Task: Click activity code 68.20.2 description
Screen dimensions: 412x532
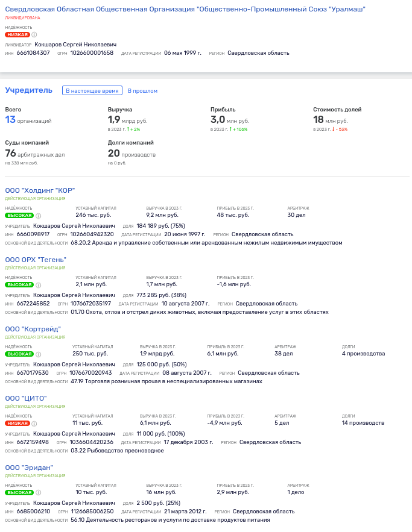Action: pos(206,243)
